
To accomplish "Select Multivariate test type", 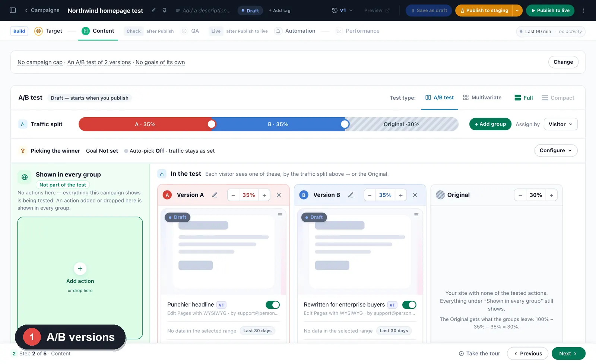I will [x=482, y=98].
